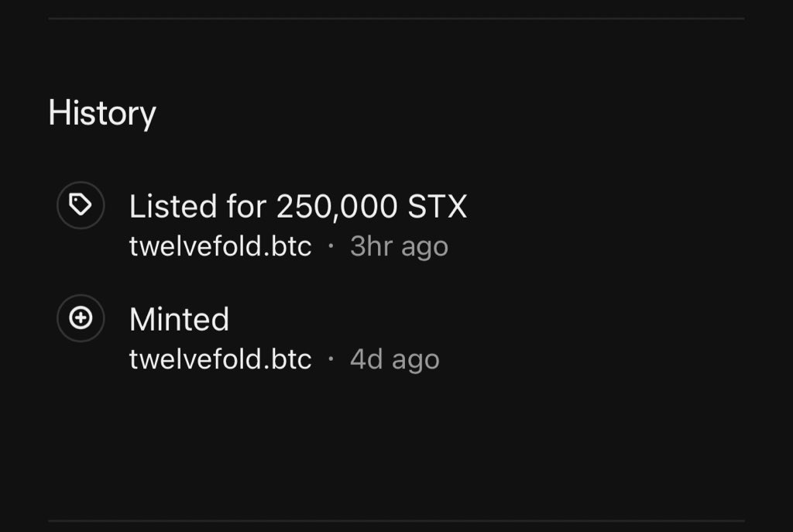Image resolution: width=793 pixels, height=532 pixels.
Task: Click the '.btc' suffix of the lister name
Action: coord(289,247)
